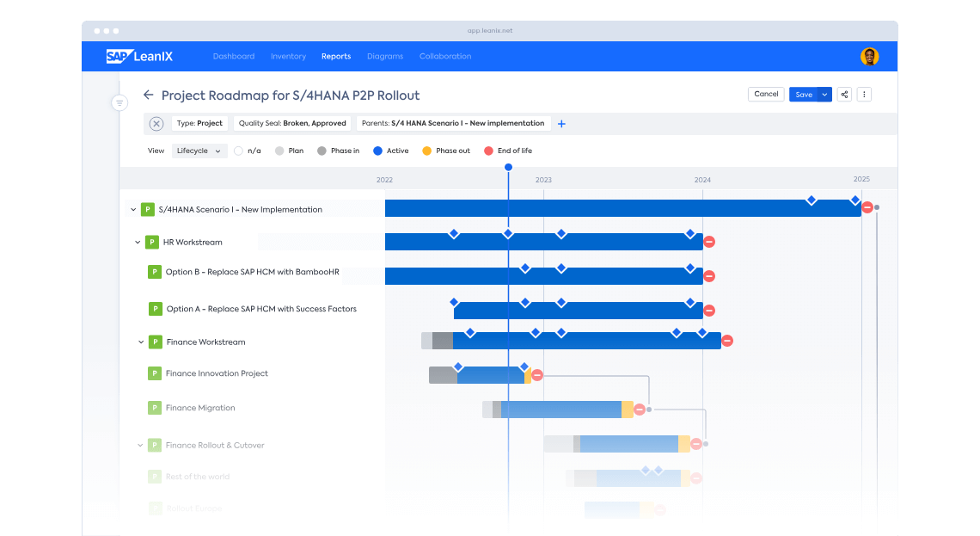Toggle the Phase out legend item

[426, 151]
